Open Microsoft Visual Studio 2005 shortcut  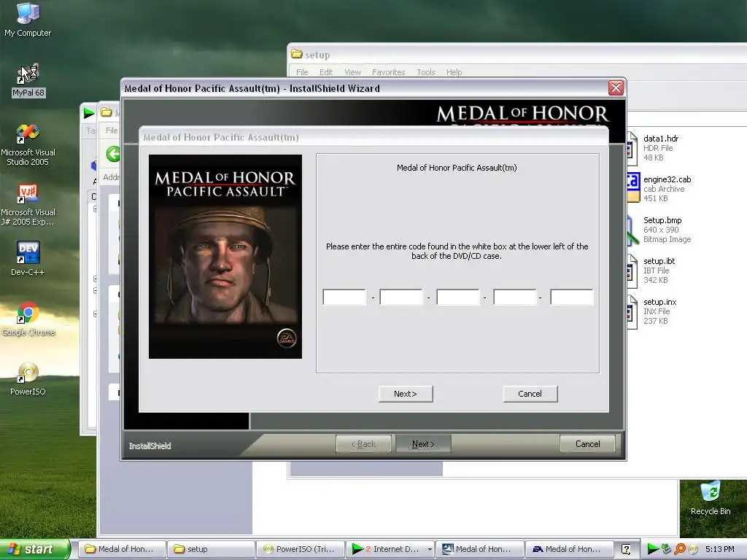tap(28, 145)
